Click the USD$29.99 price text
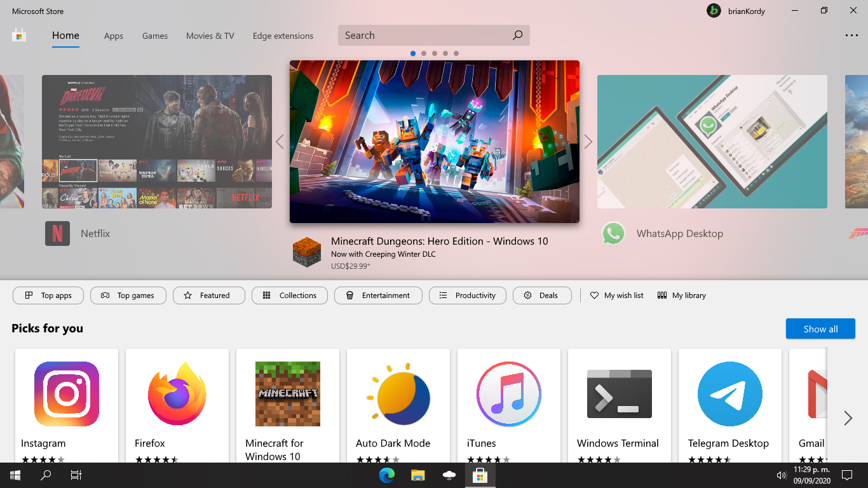868x488 pixels. pos(351,266)
